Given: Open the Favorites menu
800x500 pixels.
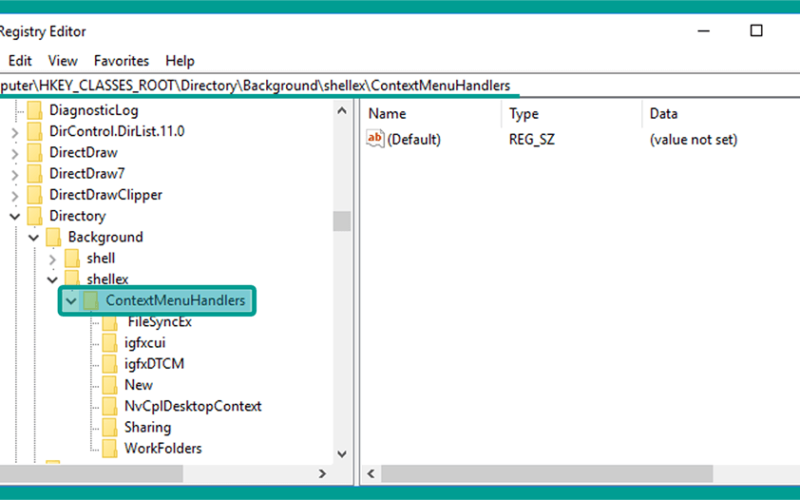Looking at the screenshot, I should (121, 61).
